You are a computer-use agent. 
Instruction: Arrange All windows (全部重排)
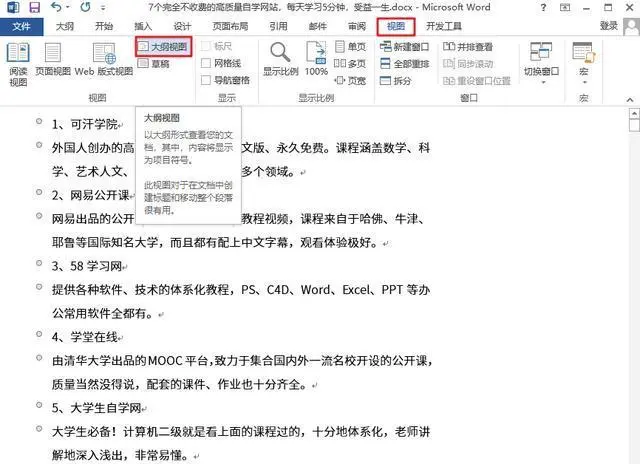(404, 64)
